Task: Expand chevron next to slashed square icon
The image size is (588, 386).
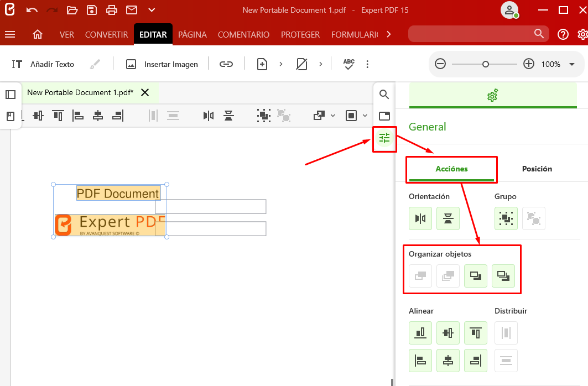Action: click(321, 64)
